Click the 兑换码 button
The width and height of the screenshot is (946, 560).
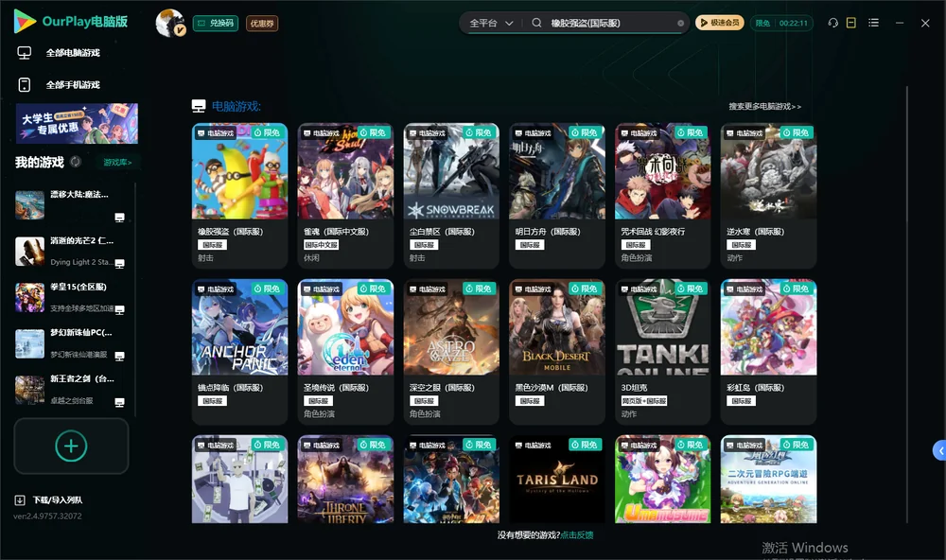(x=216, y=24)
